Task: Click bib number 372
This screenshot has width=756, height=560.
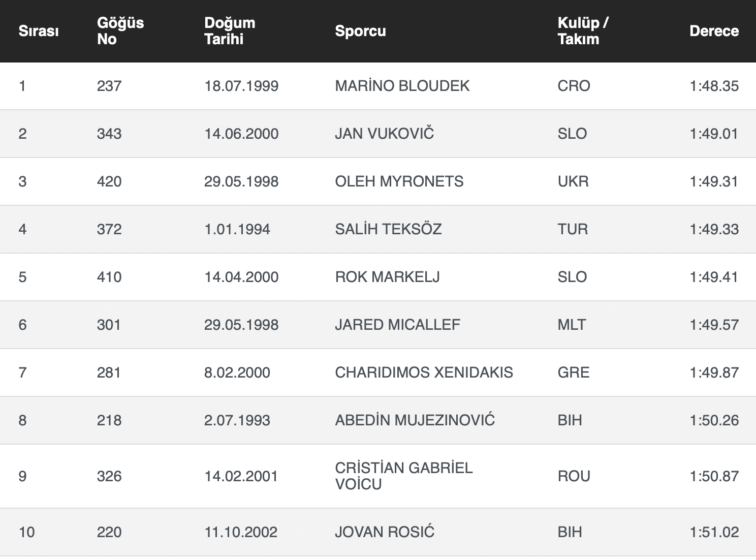Action: click(x=109, y=229)
